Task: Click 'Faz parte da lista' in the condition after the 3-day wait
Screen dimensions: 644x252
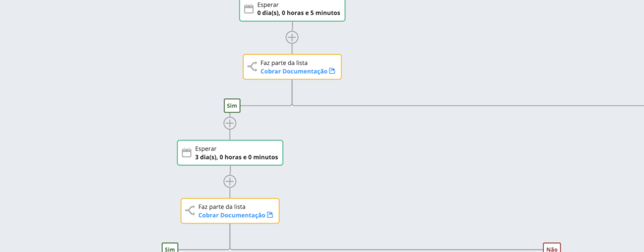Action: pos(222,207)
